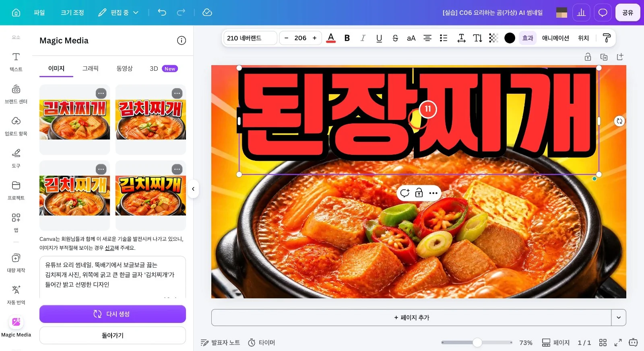Toggle bulleted list formatting
This screenshot has height=351, width=644.
click(x=444, y=38)
